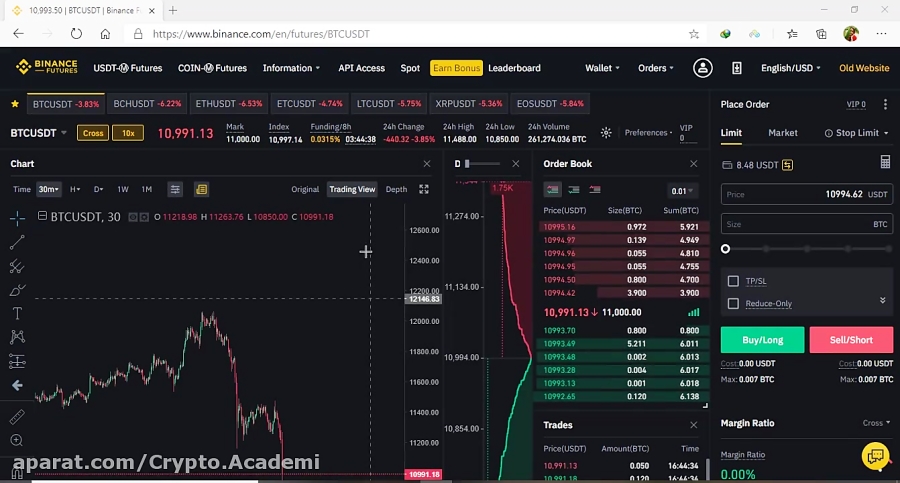Select the pitchfork drawing tool
900x483 pixels.
pyautogui.click(x=17, y=266)
